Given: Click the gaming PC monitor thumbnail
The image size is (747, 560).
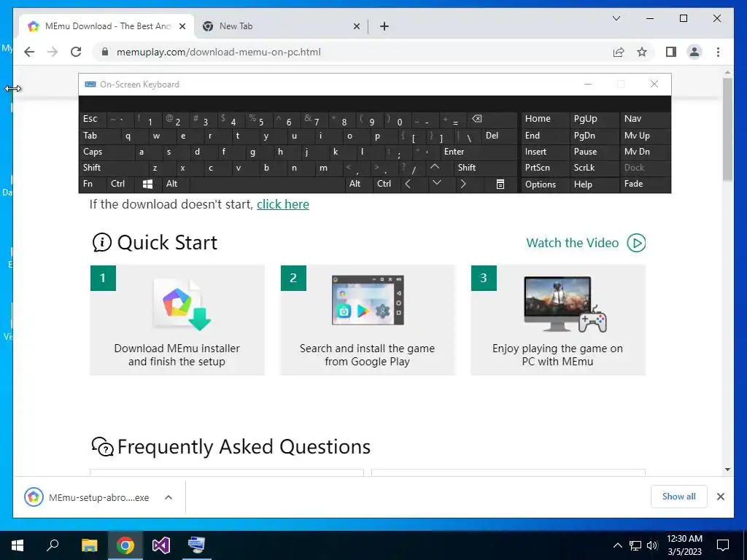Looking at the screenshot, I should (565, 304).
